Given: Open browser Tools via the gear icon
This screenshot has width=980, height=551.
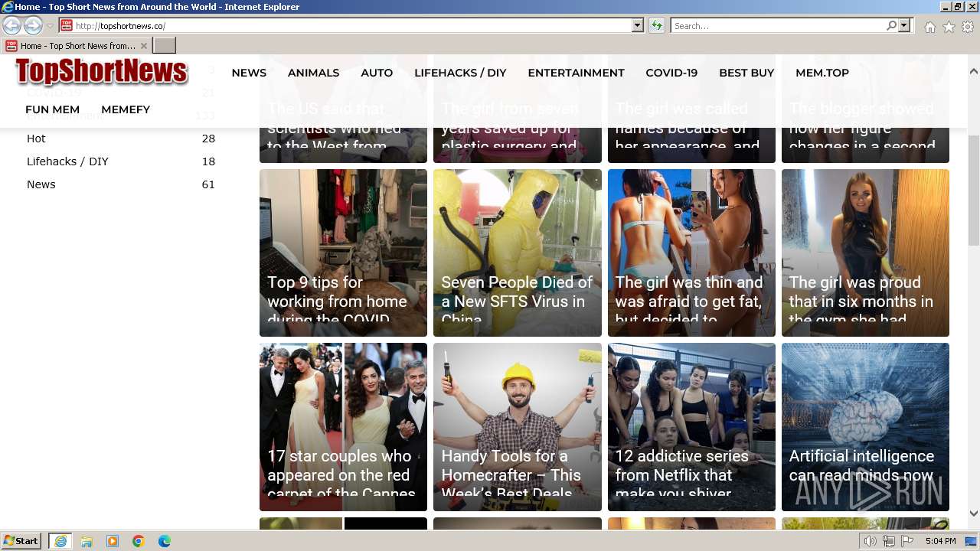Looking at the screenshot, I should pyautogui.click(x=968, y=27).
